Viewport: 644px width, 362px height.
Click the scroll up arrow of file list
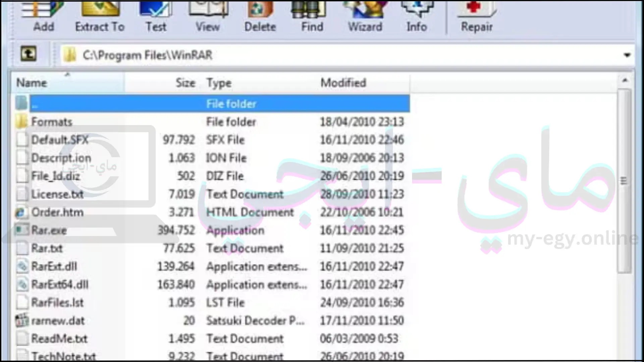625,80
